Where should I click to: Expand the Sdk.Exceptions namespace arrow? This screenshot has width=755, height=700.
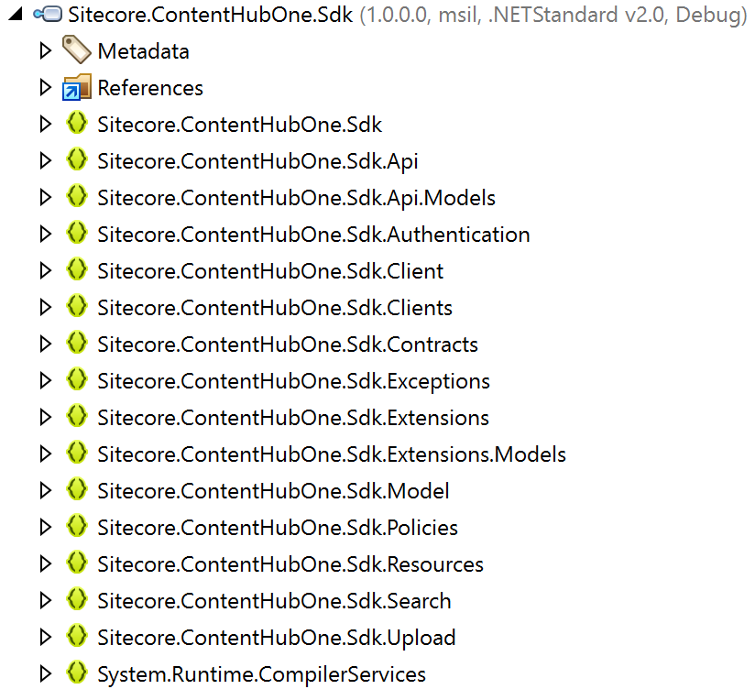(x=46, y=381)
